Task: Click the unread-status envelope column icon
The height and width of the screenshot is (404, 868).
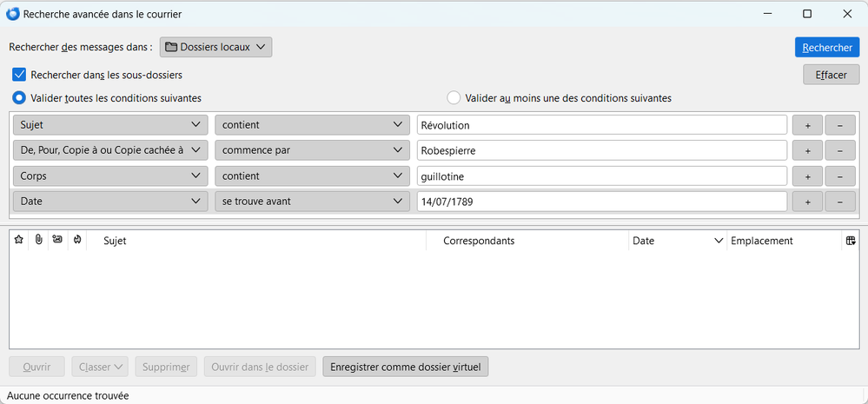Action: (57, 241)
